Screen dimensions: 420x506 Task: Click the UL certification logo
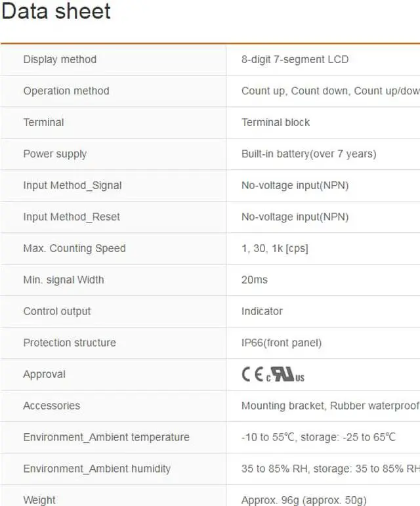285,374
